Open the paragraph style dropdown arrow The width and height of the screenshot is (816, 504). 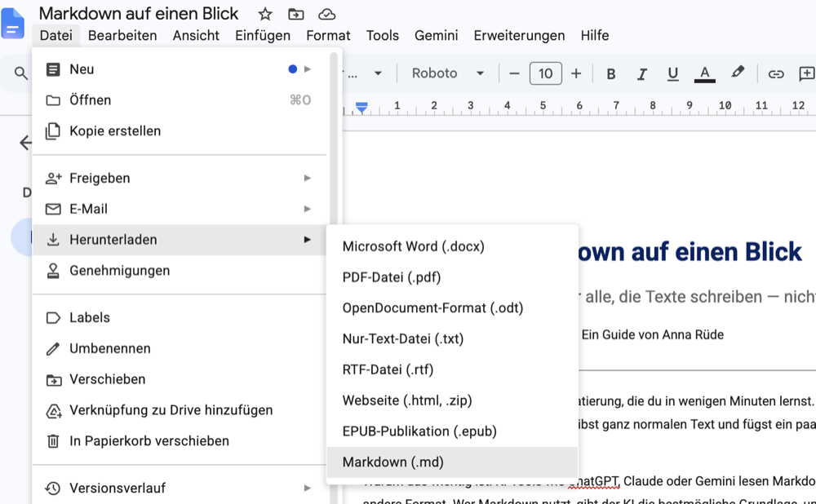pyautogui.click(x=379, y=73)
